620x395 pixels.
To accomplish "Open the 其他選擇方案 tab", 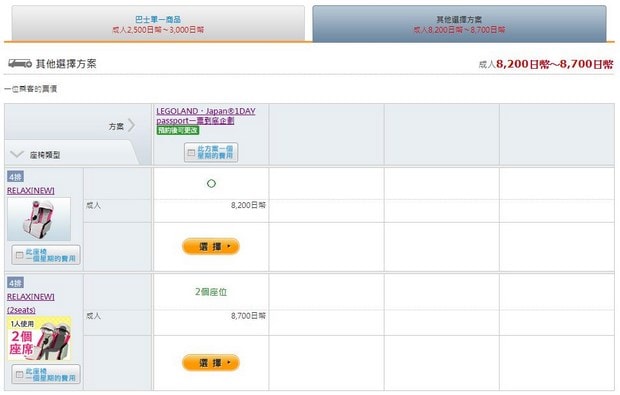I will (459, 23).
